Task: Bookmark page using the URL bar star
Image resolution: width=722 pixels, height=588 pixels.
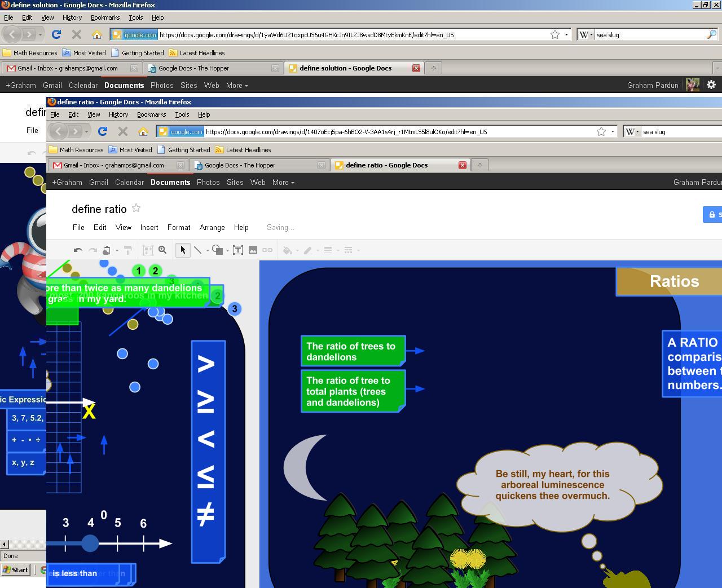Action: click(601, 131)
